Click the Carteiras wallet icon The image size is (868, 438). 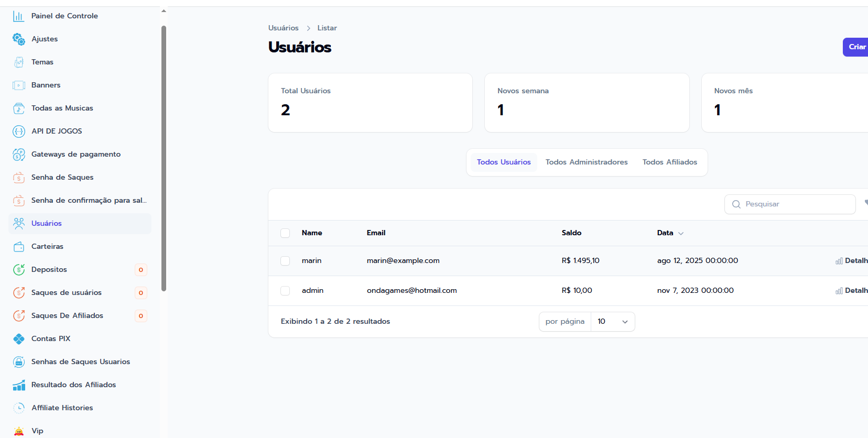[19, 247]
